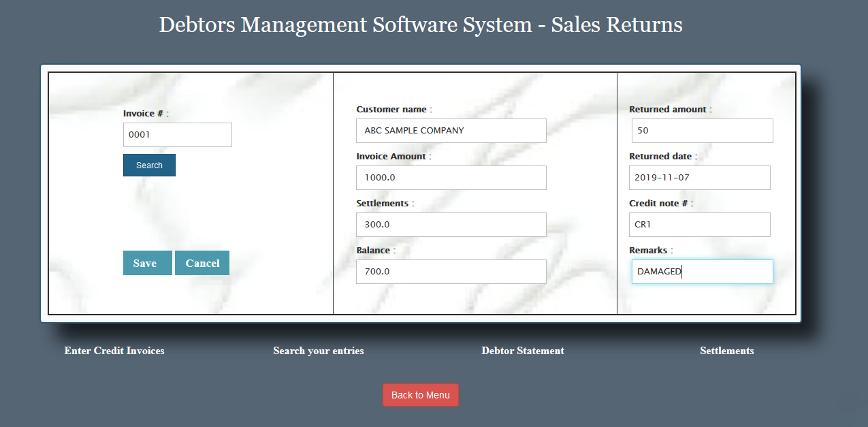Screen dimensions: 868x427
Task: Click the Balance label
Action: [376, 251]
